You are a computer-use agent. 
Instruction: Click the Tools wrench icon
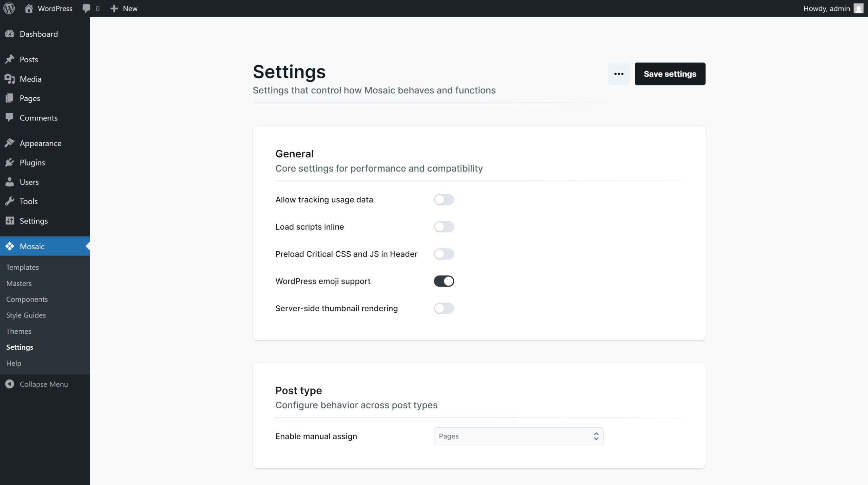(x=10, y=201)
